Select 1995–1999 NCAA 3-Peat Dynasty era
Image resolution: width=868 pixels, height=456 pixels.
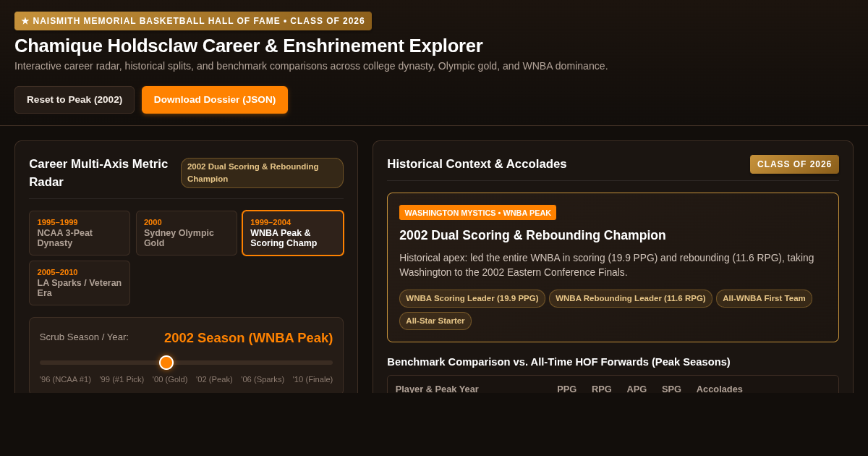point(80,233)
